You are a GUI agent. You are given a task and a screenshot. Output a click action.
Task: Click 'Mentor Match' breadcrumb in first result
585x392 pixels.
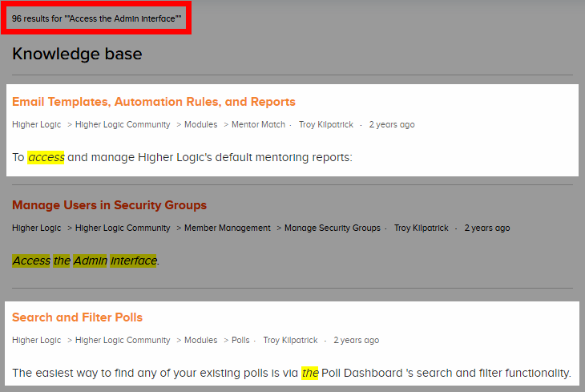tap(258, 124)
